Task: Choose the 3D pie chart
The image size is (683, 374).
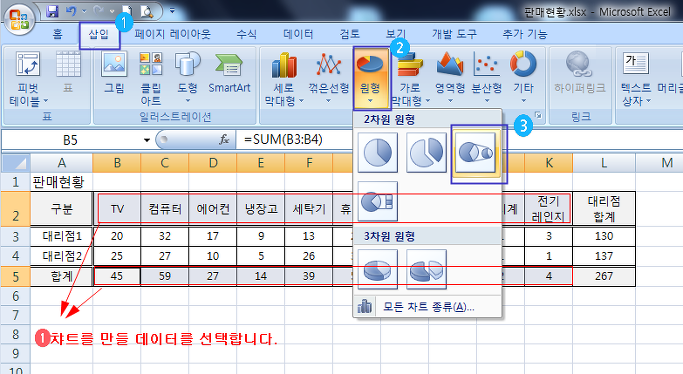Action: pos(378,270)
